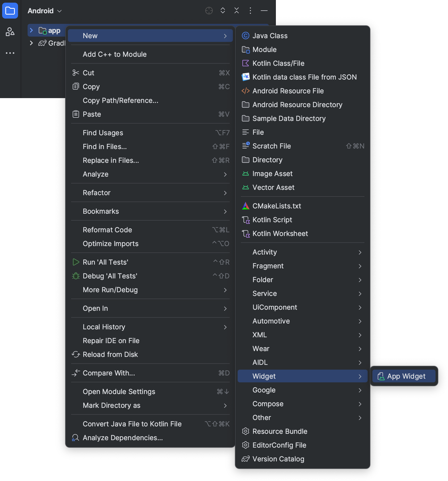Expand More Run/Debug submenu

(x=150, y=290)
